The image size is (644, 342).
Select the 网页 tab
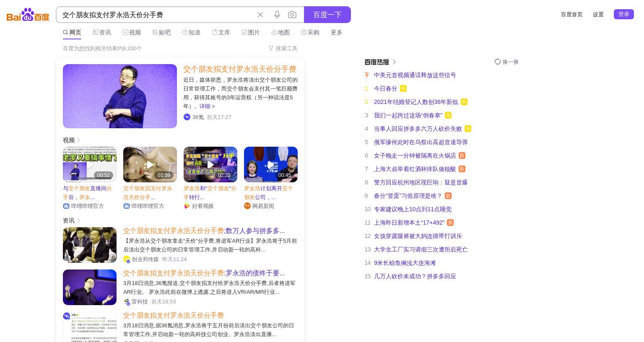(72, 32)
